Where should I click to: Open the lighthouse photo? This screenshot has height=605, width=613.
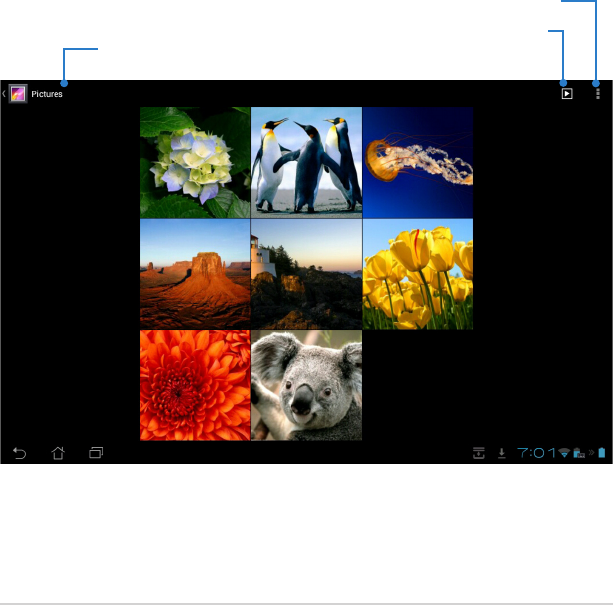(x=306, y=274)
